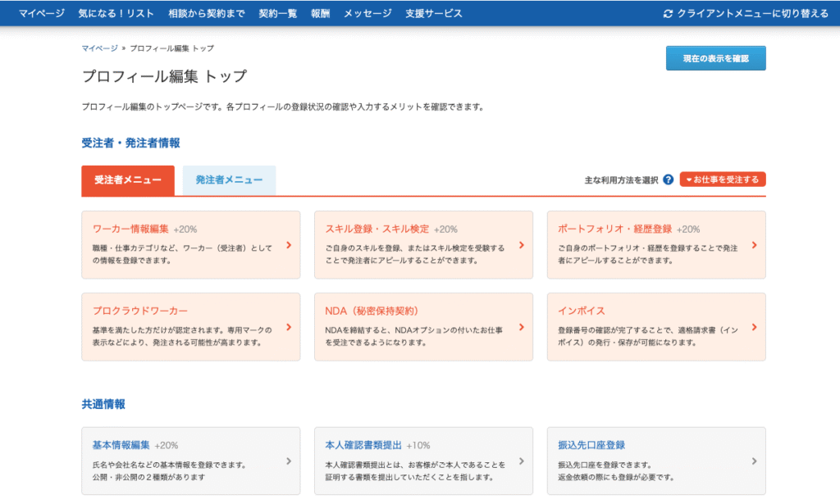Open the ポートフォリオ・経歴登録 link

click(615, 229)
